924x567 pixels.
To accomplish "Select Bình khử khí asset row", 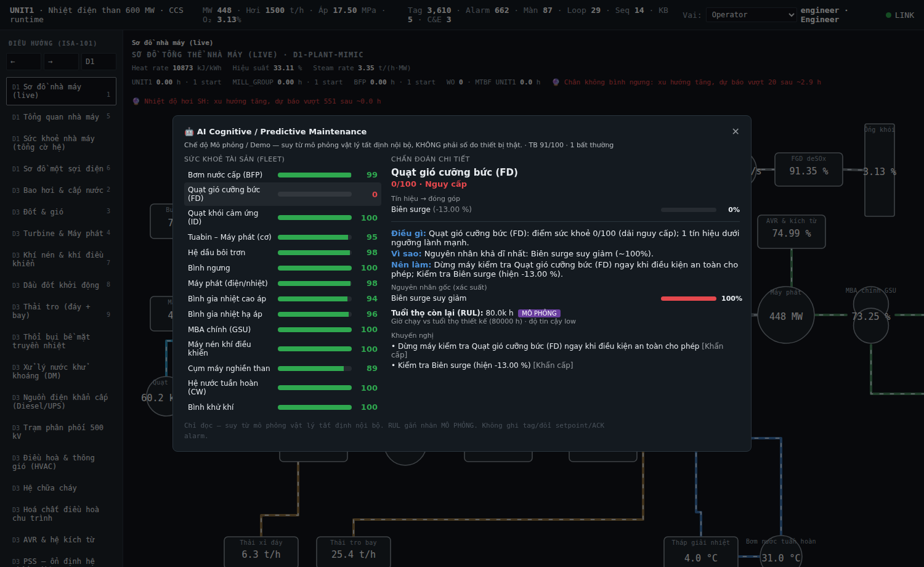I will click(283, 407).
